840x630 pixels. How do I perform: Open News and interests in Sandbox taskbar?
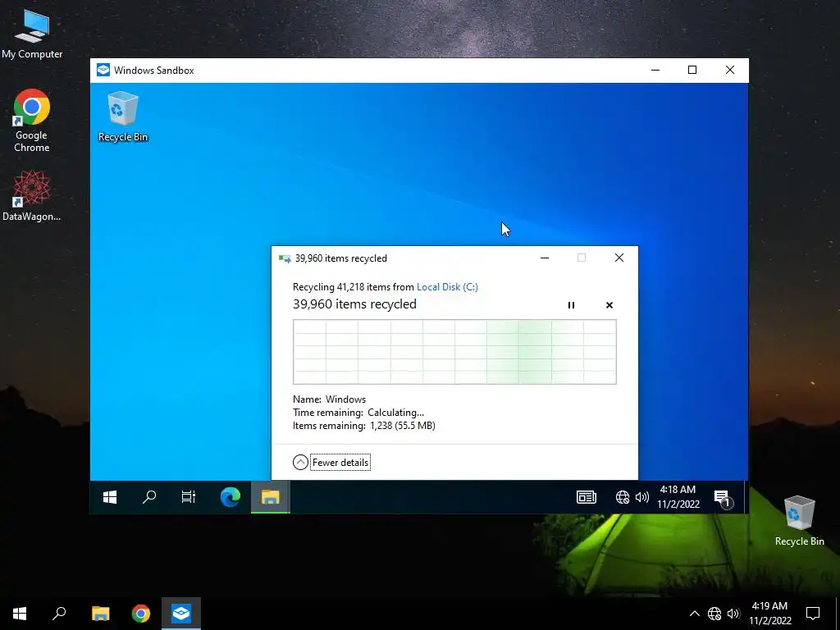pos(586,497)
